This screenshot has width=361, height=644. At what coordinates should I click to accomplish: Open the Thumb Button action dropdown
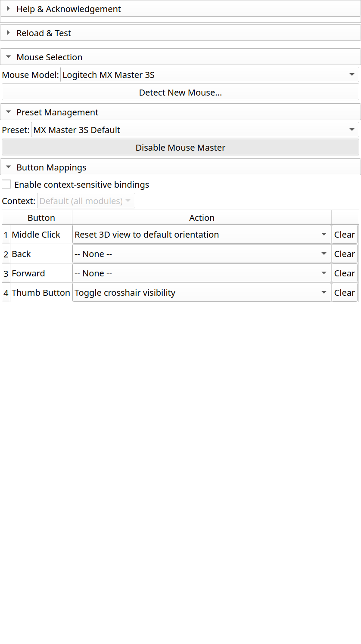pyautogui.click(x=201, y=293)
